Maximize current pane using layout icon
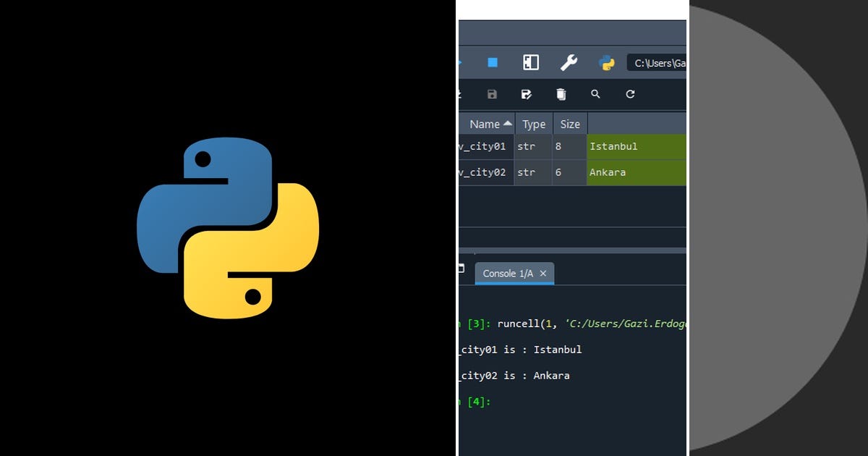 click(x=531, y=62)
